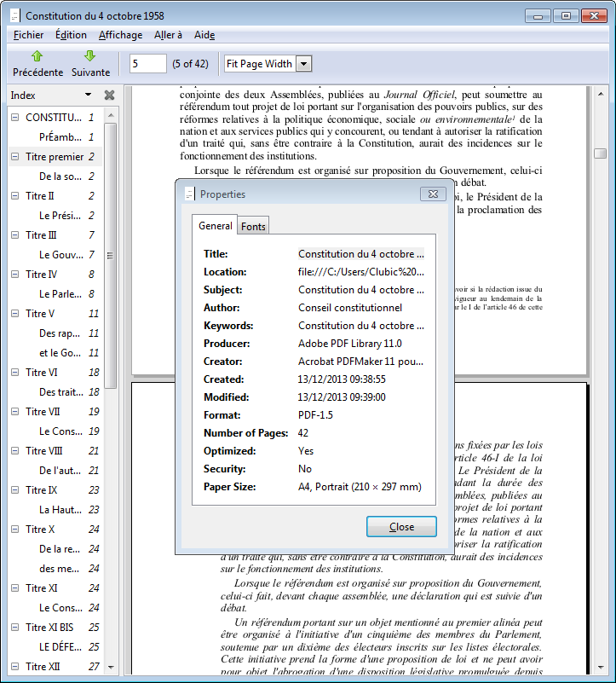This screenshot has height=683, width=616.
Task: Click the page number input field
Action: 147,64
